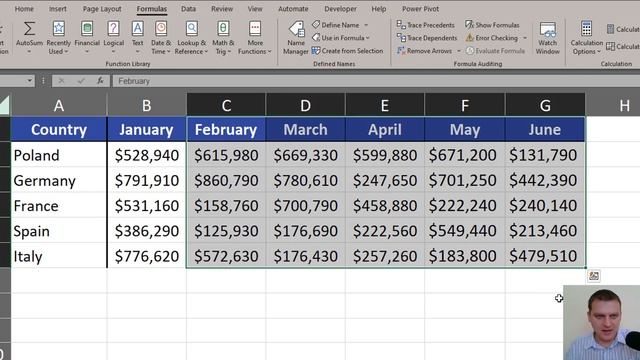640x360 pixels.
Task: Click the formula bar Enter checkmark icon
Action: pyautogui.click(x=80, y=81)
